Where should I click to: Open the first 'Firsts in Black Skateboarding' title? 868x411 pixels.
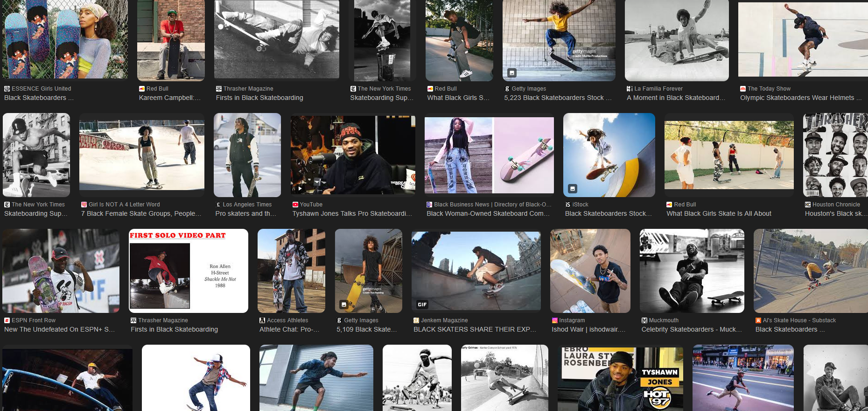(259, 98)
